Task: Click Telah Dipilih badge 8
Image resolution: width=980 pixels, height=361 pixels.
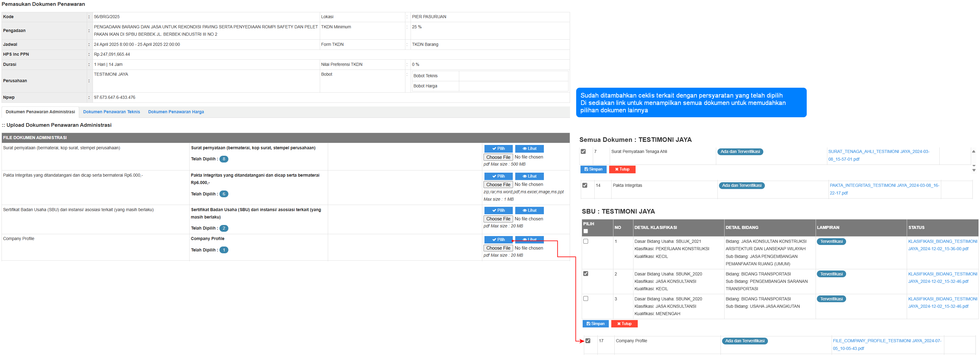Action: pos(224,159)
